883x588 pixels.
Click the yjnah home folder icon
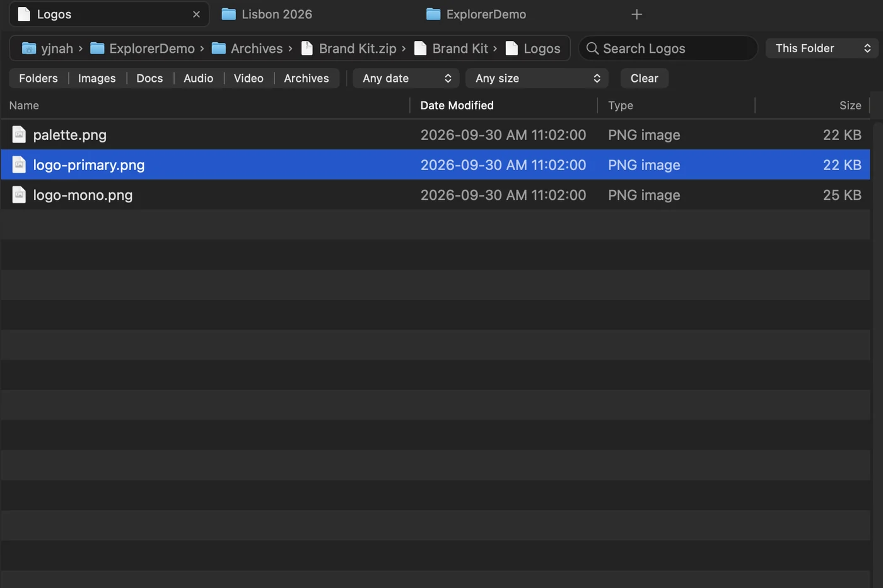[x=29, y=49]
